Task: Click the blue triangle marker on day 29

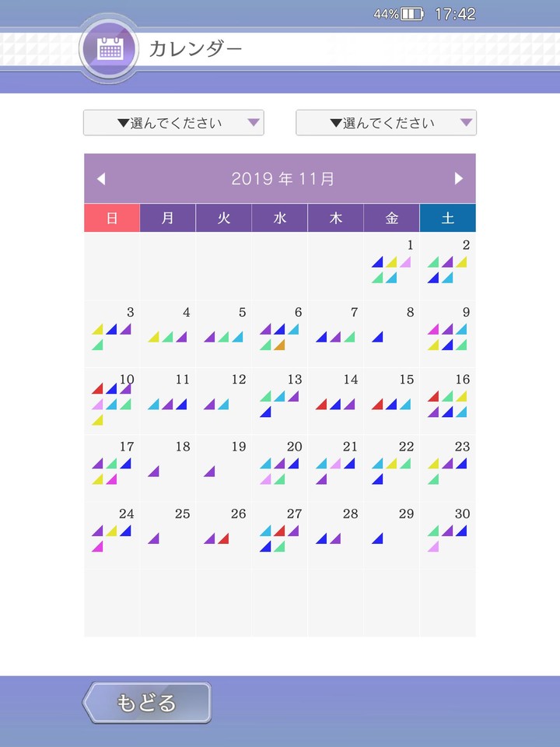Action: tap(378, 538)
